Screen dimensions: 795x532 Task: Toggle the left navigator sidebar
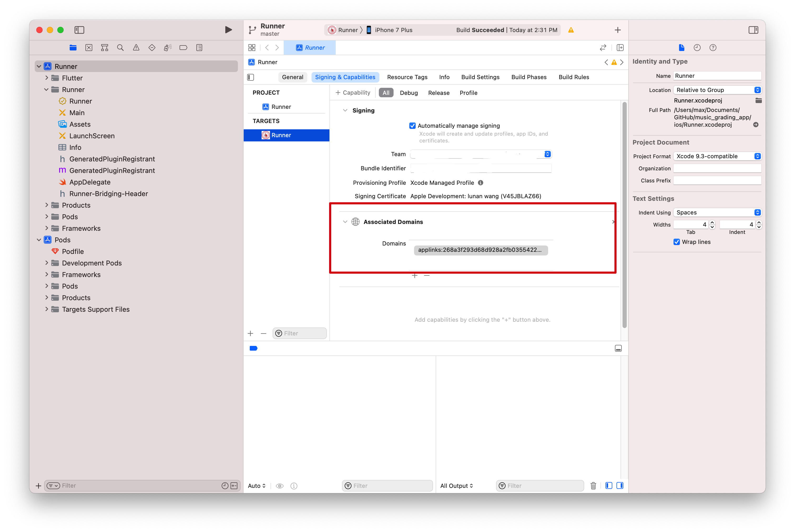coord(79,30)
